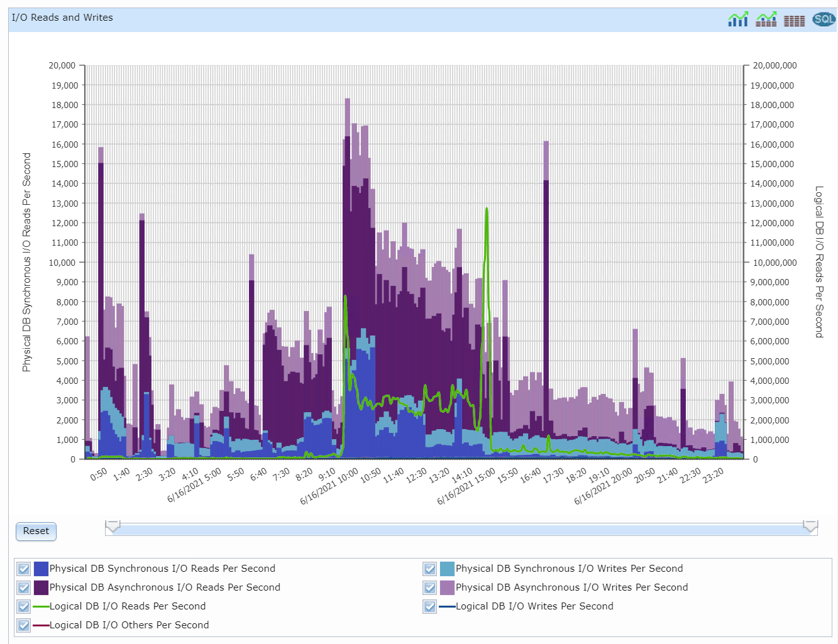Uncheck Physical DB Asynchronous I/O Reads series

[24, 588]
